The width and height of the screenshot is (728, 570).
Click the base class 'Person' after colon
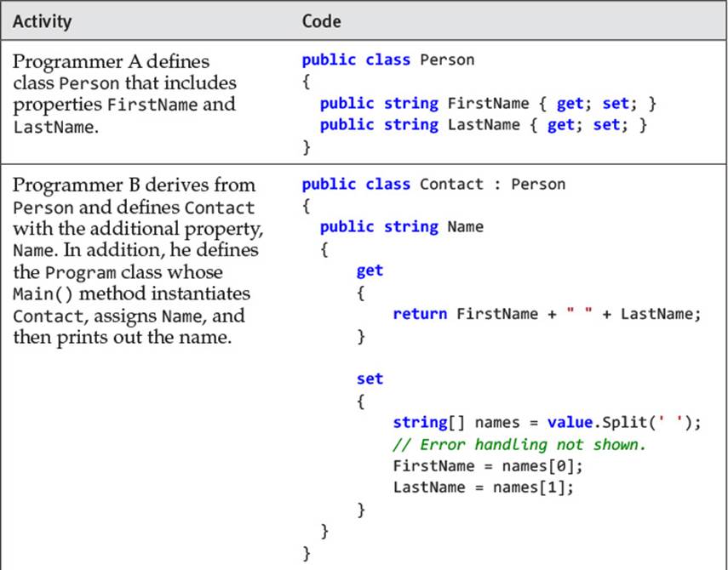[x=538, y=184]
